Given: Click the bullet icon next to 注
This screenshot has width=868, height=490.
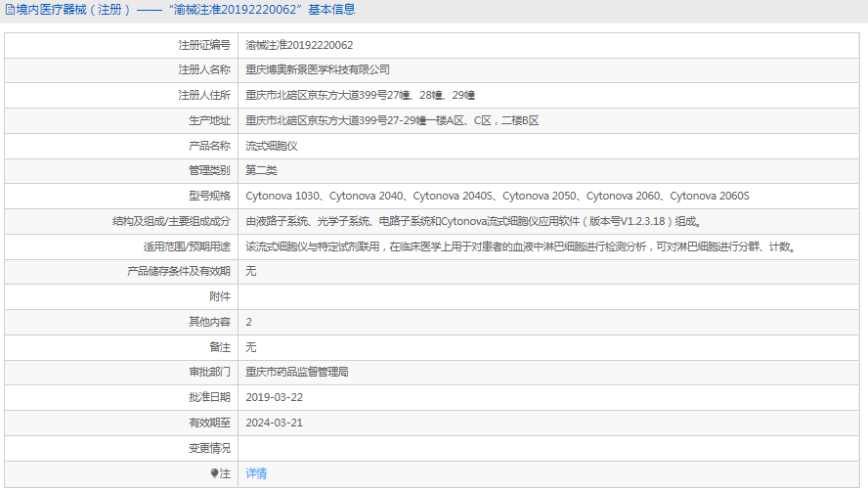Looking at the screenshot, I should [215, 473].
